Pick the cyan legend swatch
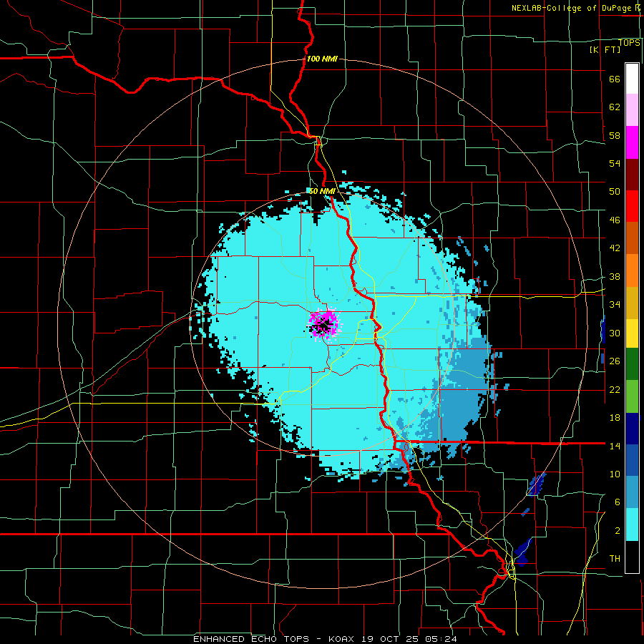 coord(632,525)
